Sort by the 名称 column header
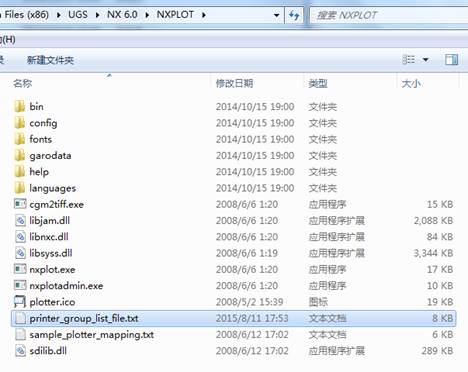 pos(22,83)
